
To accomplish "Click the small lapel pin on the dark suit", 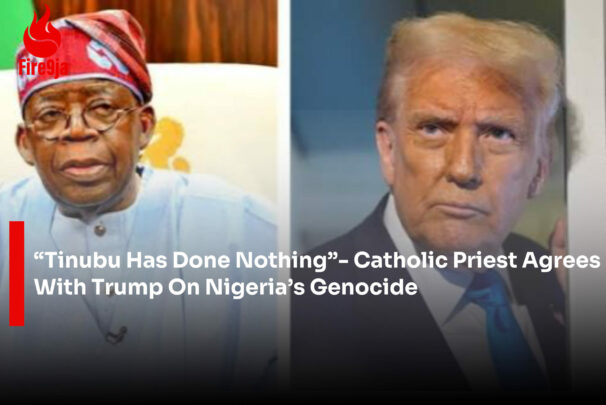I will pos(558,317).
